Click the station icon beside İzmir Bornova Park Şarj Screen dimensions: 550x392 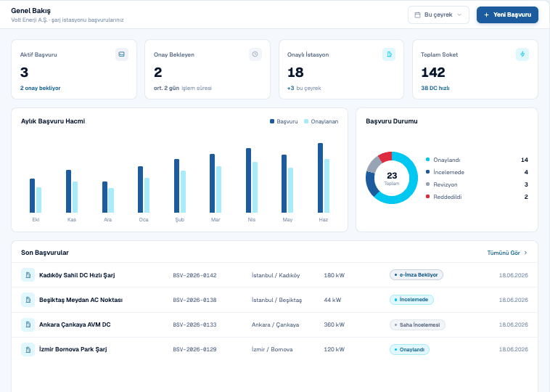point(28,349)
